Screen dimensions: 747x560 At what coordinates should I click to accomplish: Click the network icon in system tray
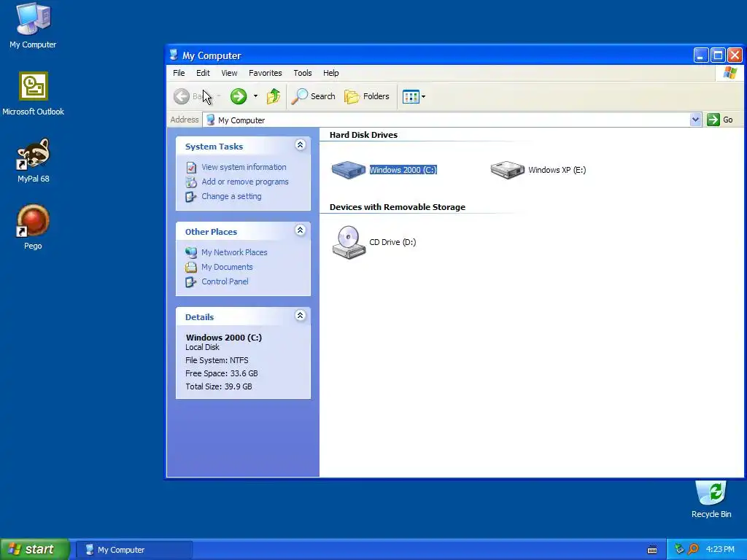679,550
